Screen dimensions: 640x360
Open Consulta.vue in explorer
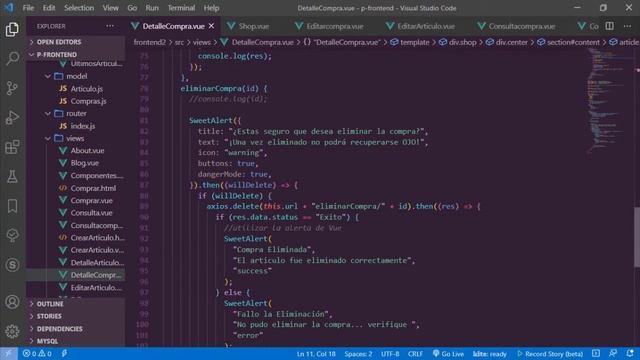tap(91, 213)
